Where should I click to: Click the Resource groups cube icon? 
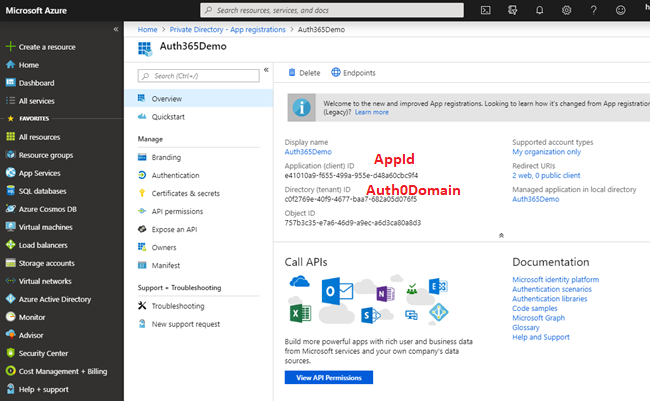[x=10, y=155]
